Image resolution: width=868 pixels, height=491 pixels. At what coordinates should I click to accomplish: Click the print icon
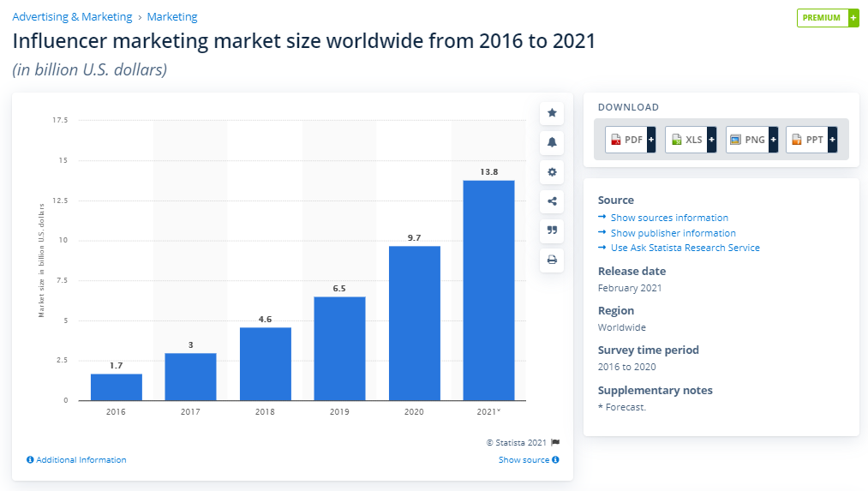(x=552, y=260)
